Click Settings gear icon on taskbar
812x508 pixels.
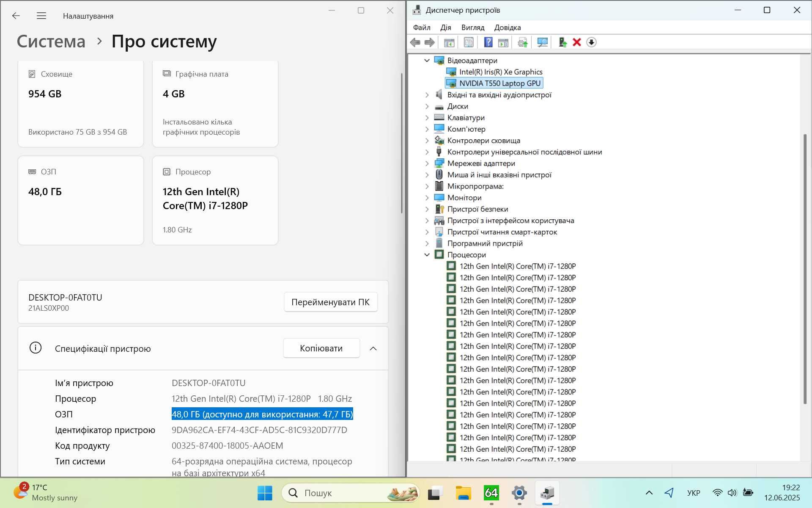[519, 493]
